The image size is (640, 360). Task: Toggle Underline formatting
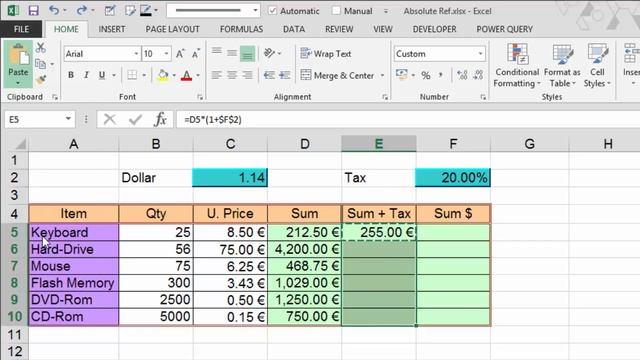tap(102, 75)
